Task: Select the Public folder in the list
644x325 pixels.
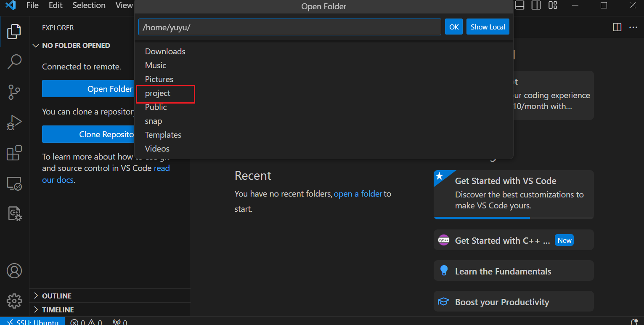Action: point(324,107)
